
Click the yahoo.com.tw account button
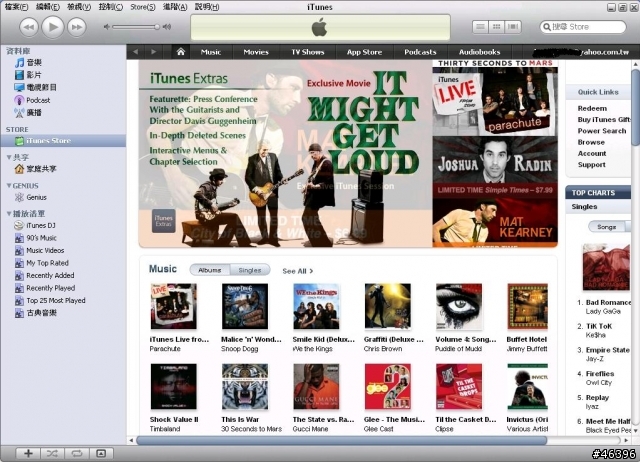(x=581, y=52)
